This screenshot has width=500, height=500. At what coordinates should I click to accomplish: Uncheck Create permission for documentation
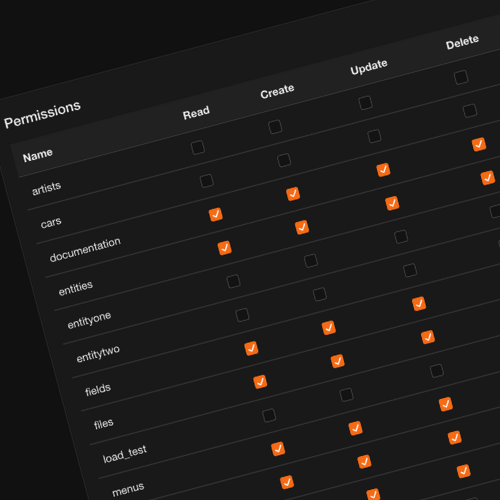293,194
